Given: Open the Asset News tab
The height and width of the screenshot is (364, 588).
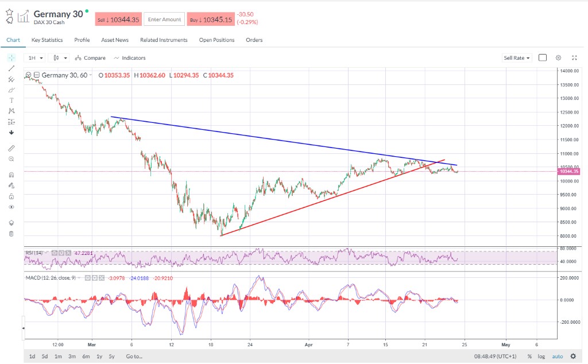Looking at the screenshot, I should pos(115,40).
